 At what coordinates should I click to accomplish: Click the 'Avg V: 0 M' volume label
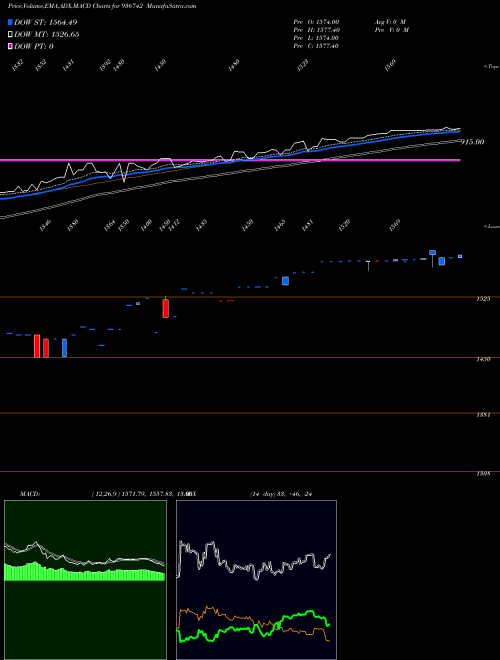pos(390,22)
